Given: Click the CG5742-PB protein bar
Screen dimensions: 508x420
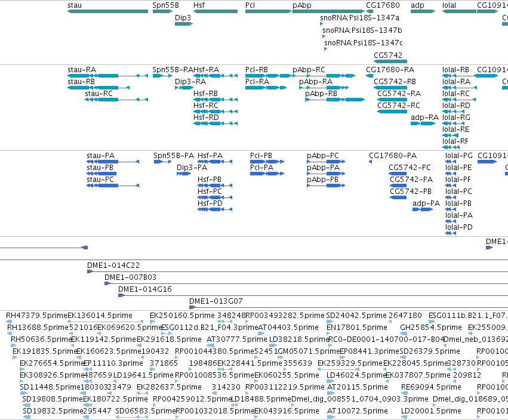Looking at the screenshot, I should click(398, 197).
